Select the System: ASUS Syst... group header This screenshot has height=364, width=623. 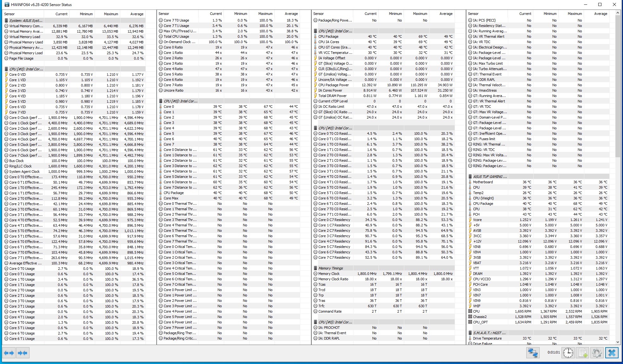(x=75, y=21)
